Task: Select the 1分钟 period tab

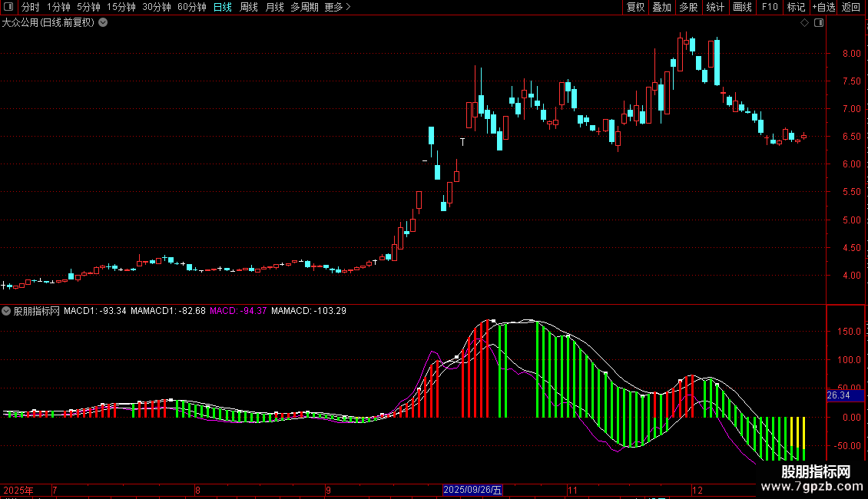Action: click(x=58, y=7)
